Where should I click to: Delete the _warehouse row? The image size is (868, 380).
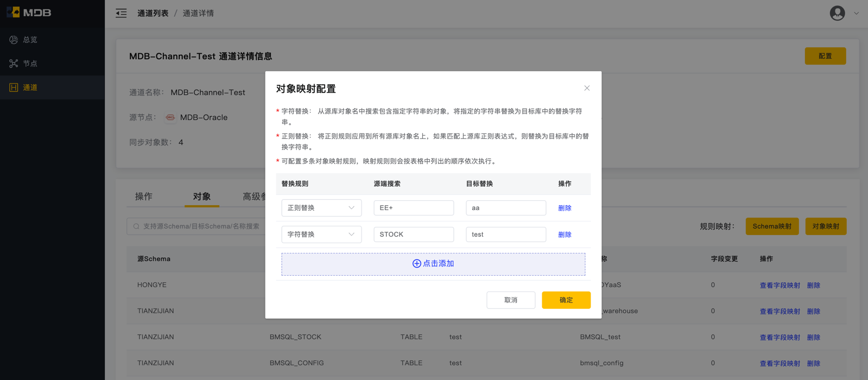point(813,311)
